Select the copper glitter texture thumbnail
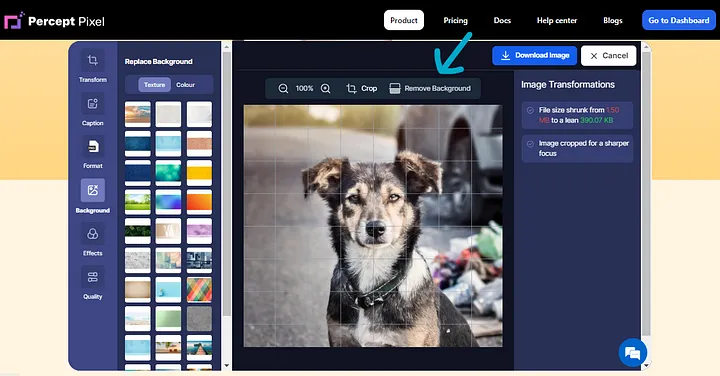Screen dimensions: 720x376 pyautogui.click(x=199, y=143)
